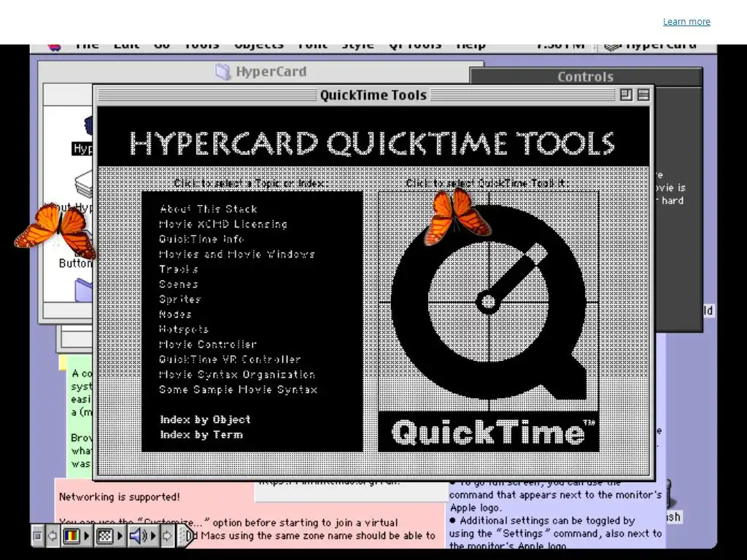Screen dimensions: 747x560
Task: Click the zoom box of QuickTime Tools window
Action: point(627,95)
